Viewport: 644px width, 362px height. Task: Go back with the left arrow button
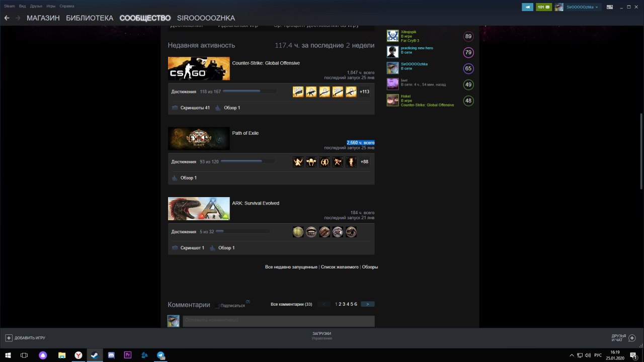pyautogui.click(x=7, y=18)
